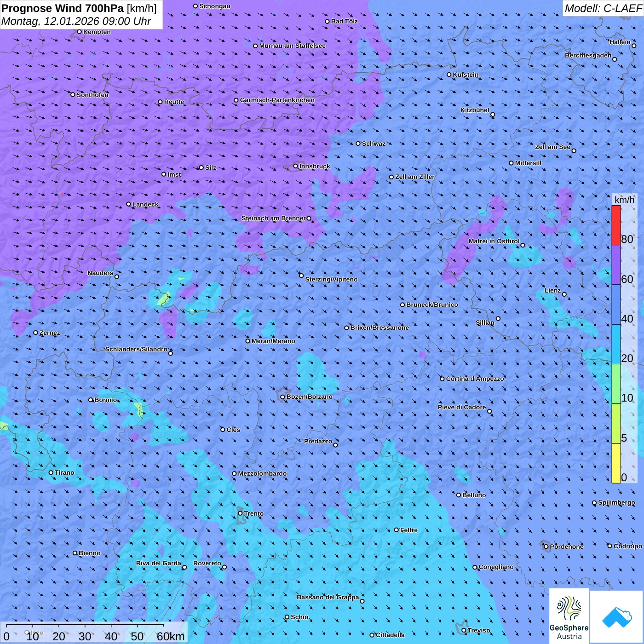Click the 'Cles' label
Viewport: 644px width, 644px height.
click(234, 430)
